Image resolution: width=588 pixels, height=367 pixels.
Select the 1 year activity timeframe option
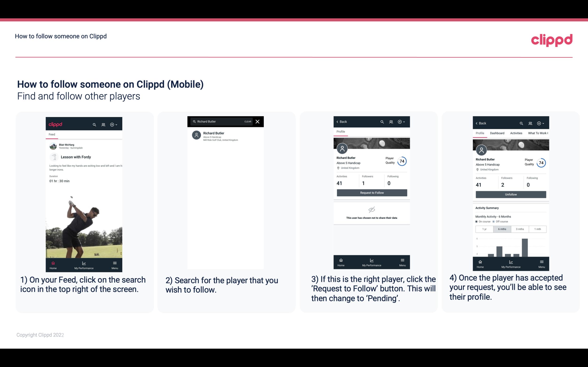tap(484, 229)
